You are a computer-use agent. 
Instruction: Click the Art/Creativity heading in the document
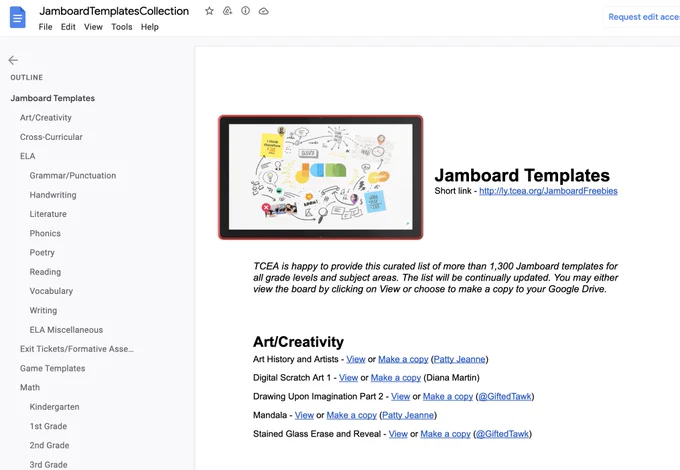click(x=298, y=342)
